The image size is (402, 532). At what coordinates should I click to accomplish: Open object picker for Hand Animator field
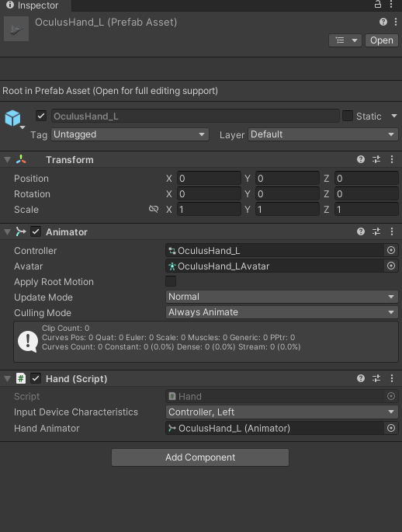point(391,428)
